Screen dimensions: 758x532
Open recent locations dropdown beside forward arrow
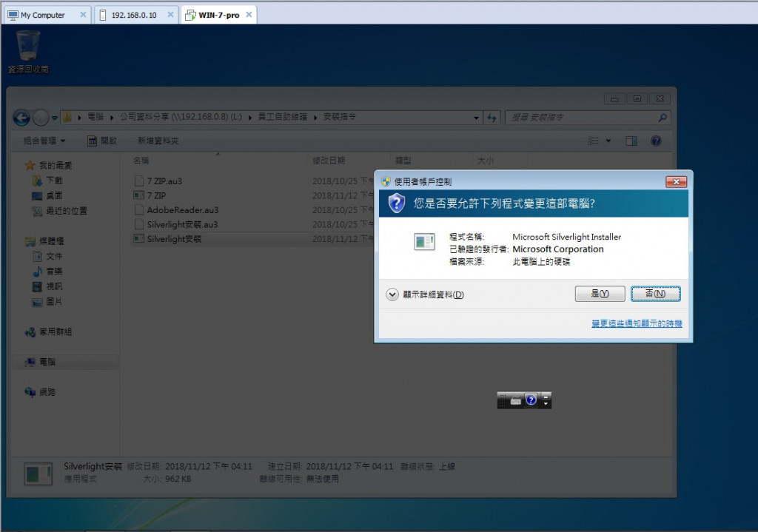[x=55, y=118]
